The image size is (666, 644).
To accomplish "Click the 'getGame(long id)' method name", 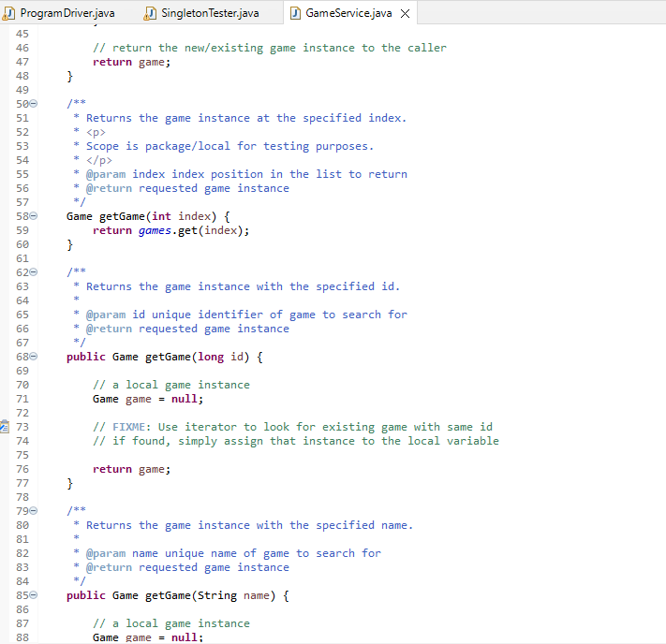I will point(197,357).
